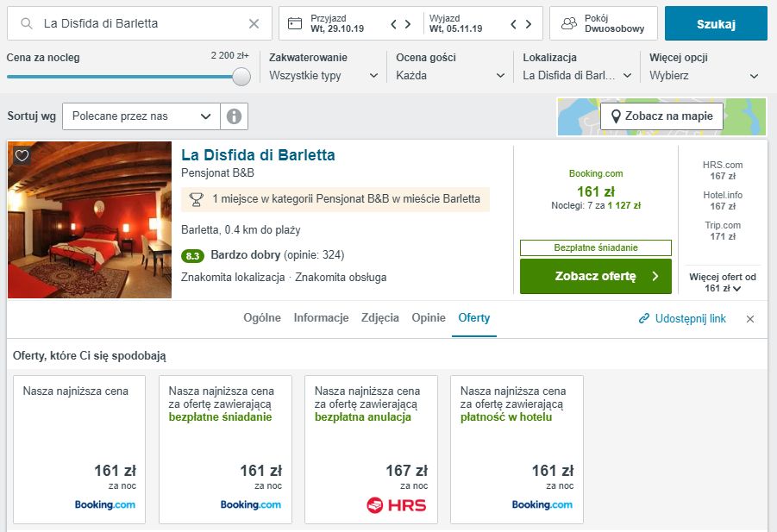Save hotel with the heart icon

click(x=22, y=156)
